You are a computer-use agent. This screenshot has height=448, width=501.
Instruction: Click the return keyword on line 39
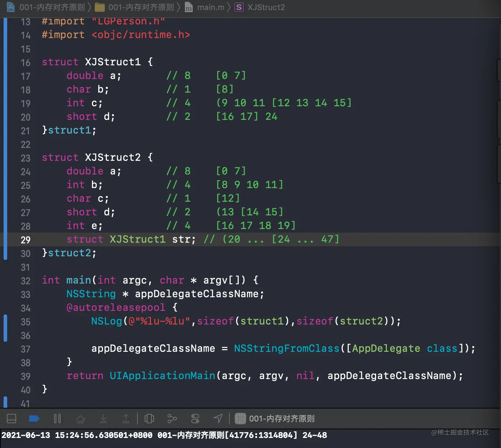(x=85, y=376)
